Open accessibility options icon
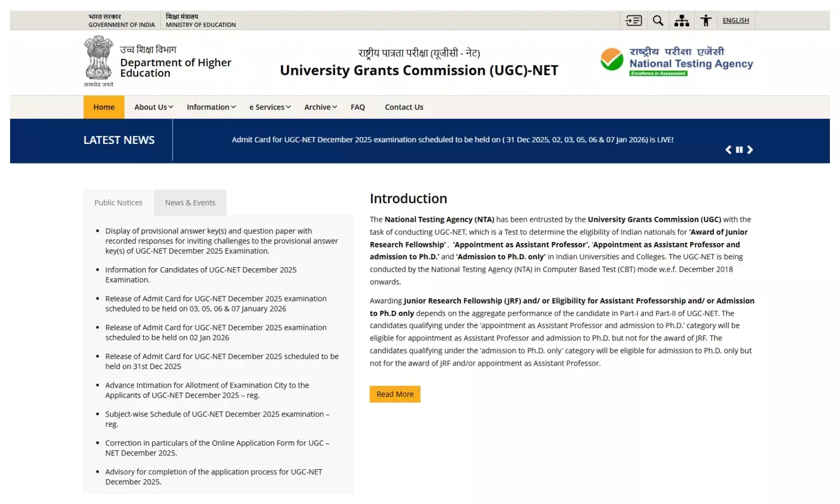This screenshot has height=504, width=840. 706,21
